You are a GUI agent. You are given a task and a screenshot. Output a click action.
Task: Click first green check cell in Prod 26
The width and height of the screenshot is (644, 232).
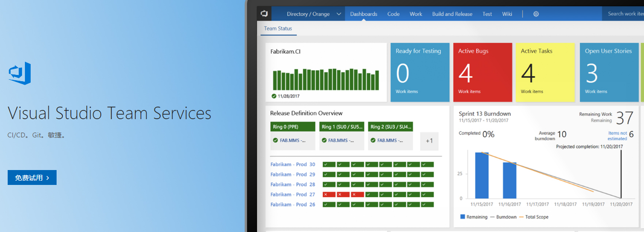click(x=329, y=205)
